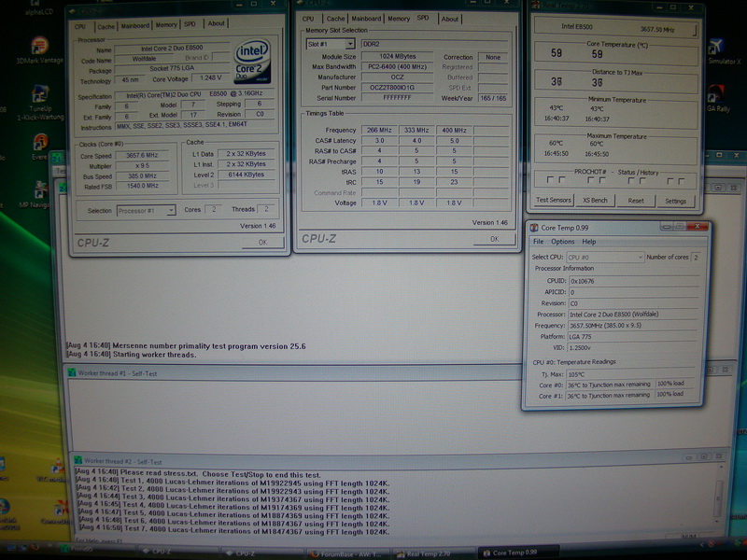Click the Worker thread #1 window icon
The width and height of the screenshot is (747, 560).
(72, 372)
